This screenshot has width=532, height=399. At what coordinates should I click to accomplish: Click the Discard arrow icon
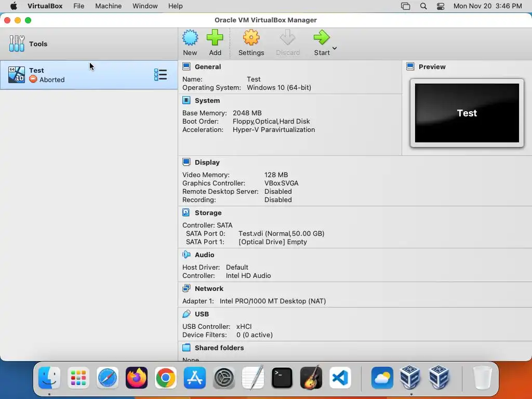(x=287, y=37)
